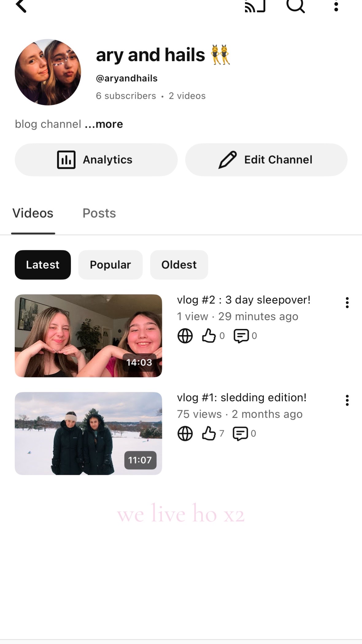362x644 pixels.
Task: Tap the comments icon on vlog #2
Action: coord(241,336)
